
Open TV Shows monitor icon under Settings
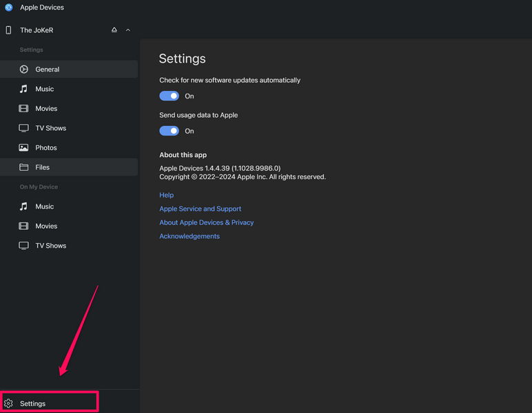(x=23, y=128)
